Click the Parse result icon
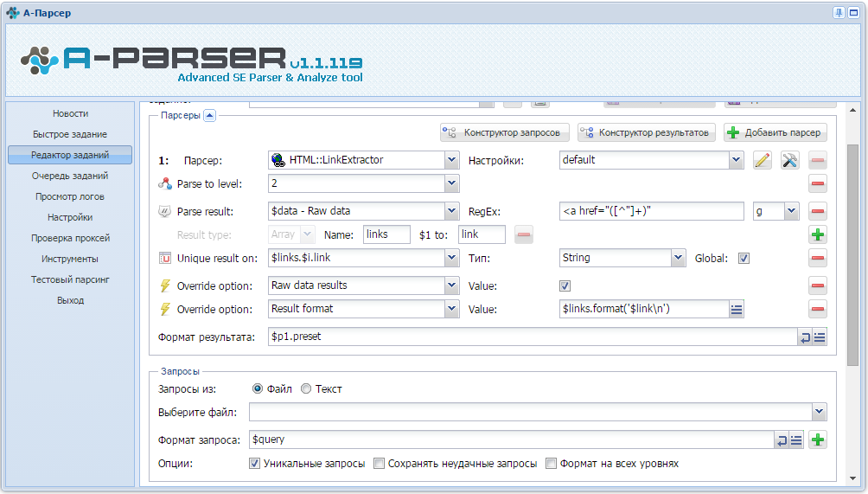Screen dimensions: 868x494 pyautogui.click(x=165, y=211)
